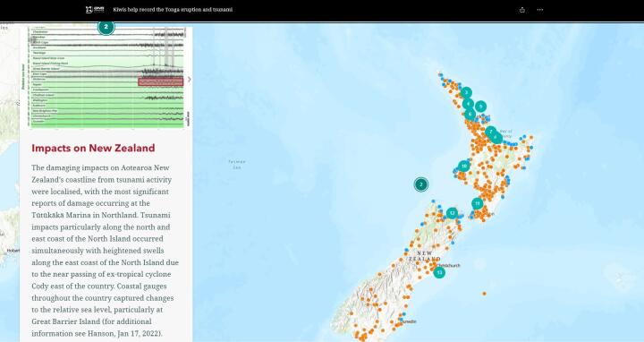
Task: Select map marker number 10
Action: pyautogui.click(x=463, y=166)
